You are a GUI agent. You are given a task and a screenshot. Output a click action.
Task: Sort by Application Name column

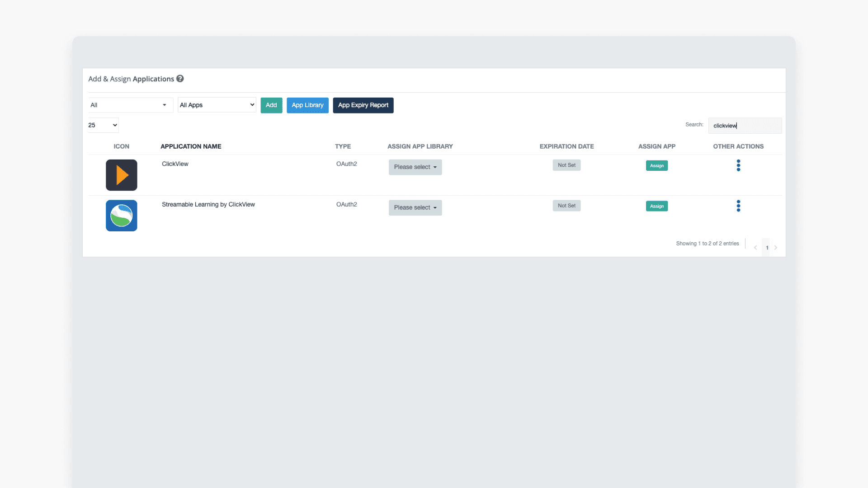click(191, 146)
